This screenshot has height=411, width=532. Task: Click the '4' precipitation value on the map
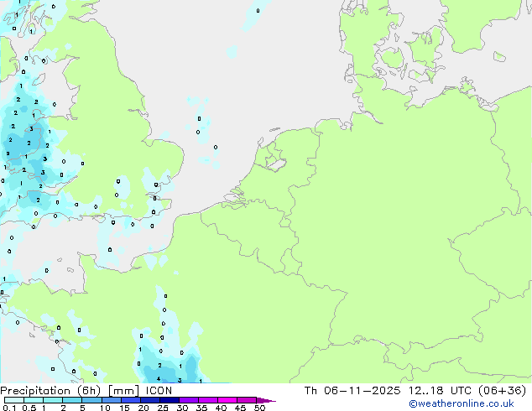point(159,379)
